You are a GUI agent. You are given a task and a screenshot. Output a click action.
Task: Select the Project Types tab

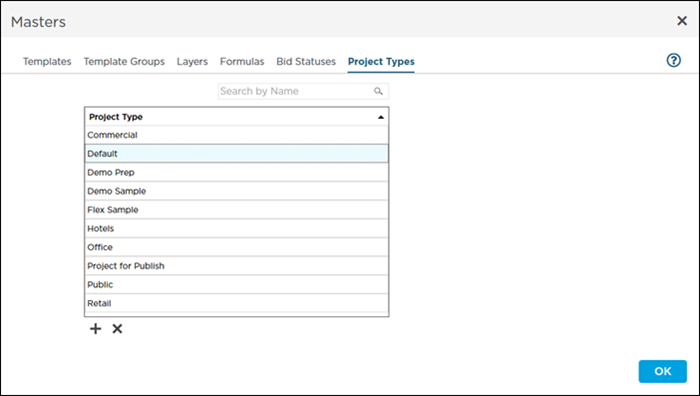(381, 62)
